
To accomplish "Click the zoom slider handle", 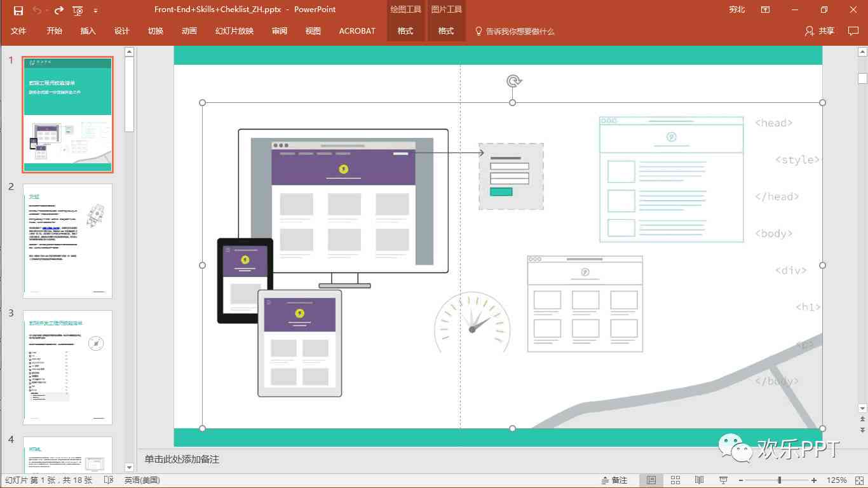I will tap(779, 480).
